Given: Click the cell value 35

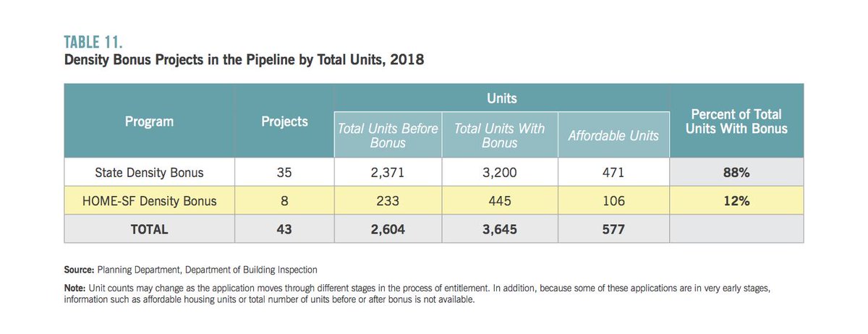Looking at the screenshot, I should point(284,173).
